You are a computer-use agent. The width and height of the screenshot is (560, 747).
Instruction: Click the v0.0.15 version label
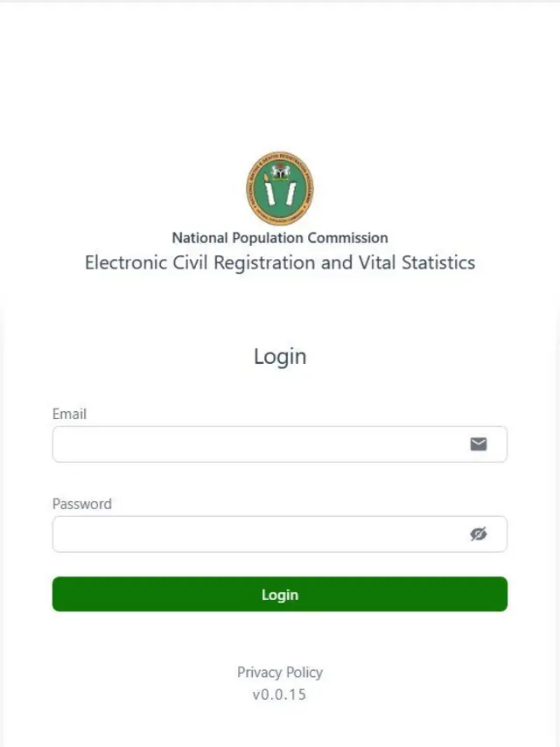(279, 695)
